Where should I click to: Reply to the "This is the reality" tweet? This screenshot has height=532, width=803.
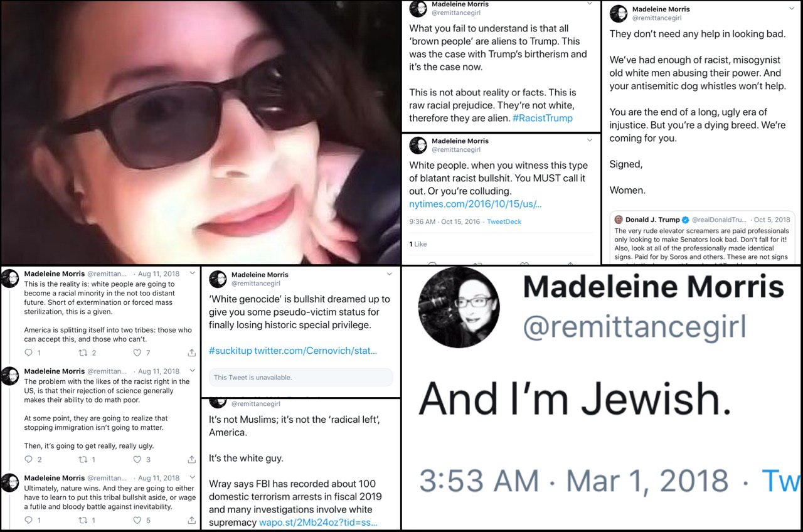coord(28,353)
